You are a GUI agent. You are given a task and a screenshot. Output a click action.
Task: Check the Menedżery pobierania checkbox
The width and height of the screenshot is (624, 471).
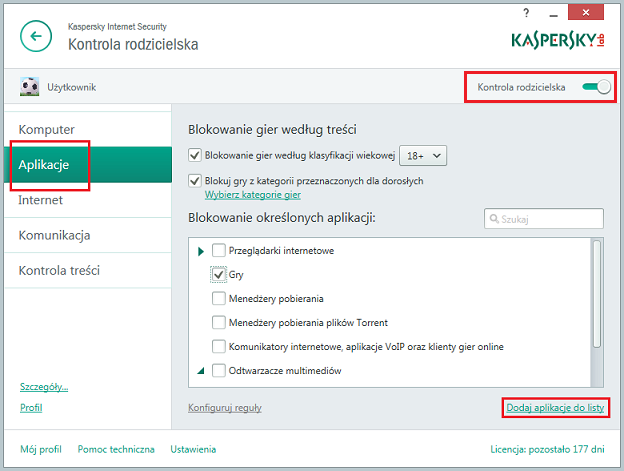pyautogui.click(x=218, y=298)
